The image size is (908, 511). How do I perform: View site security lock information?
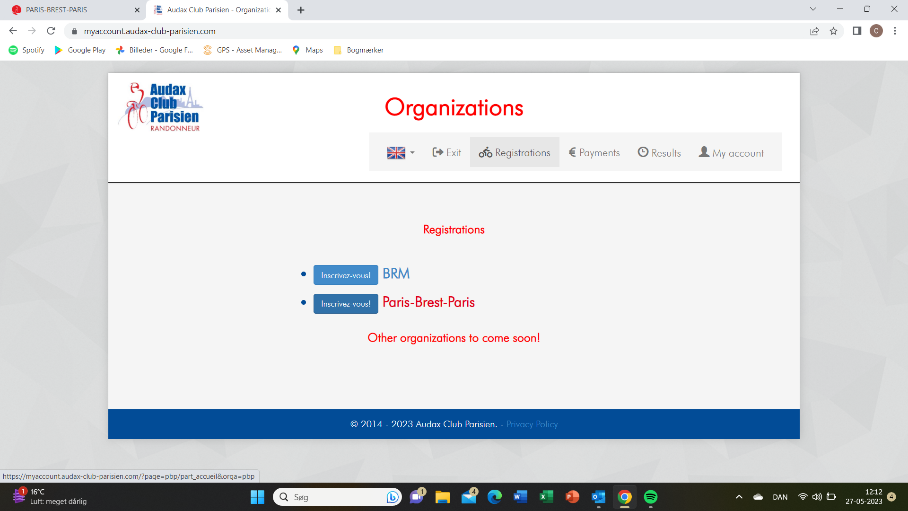(x=74, y=31)
